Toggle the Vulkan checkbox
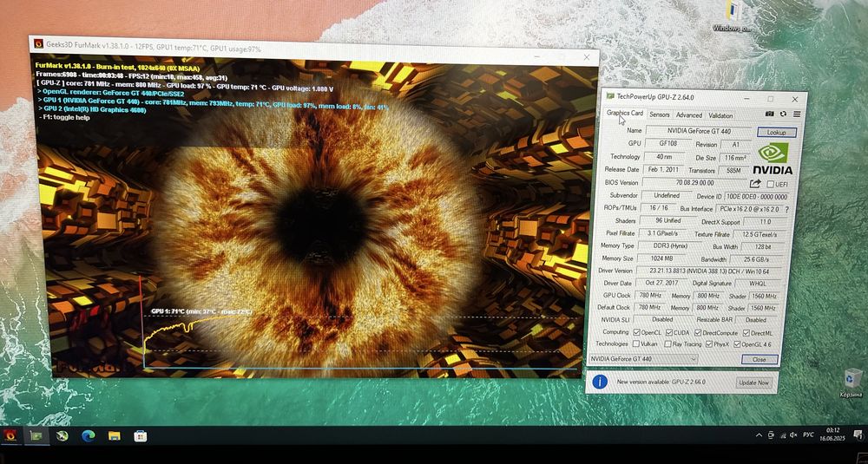Viewport: 868px width, 464px height. pos(636,344)
